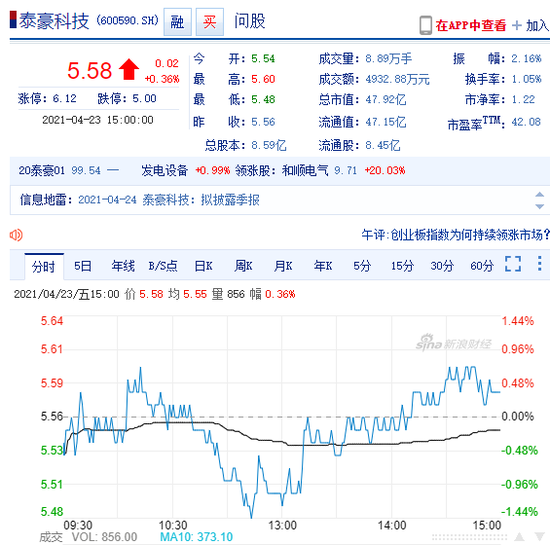Select the 分时 chart tab
This screenshot has height=545, width=550.
pyautogui.click(x=44, y=267)
